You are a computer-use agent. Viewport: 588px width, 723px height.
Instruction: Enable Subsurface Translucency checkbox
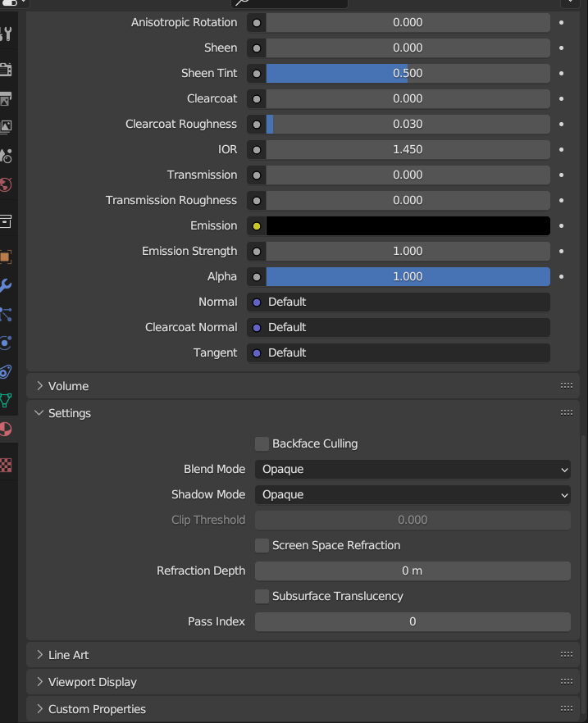262,596
